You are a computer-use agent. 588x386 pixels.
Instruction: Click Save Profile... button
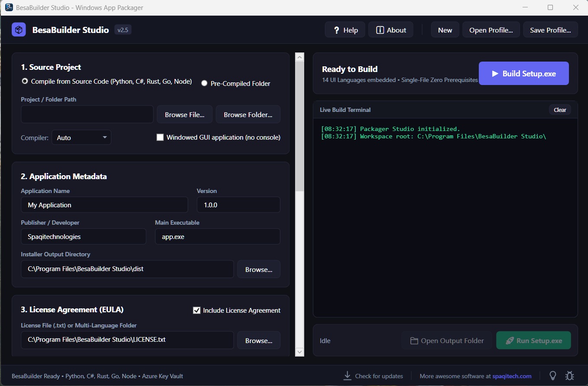coord(550,30)
